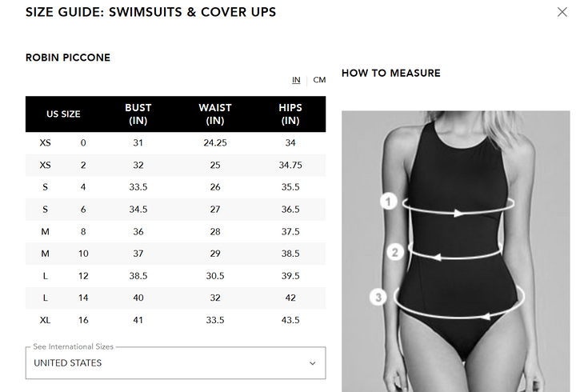The width and height of the screenshot is (576, 392).
Task: Click the WAIST (IN) column header
Action: 215,114
